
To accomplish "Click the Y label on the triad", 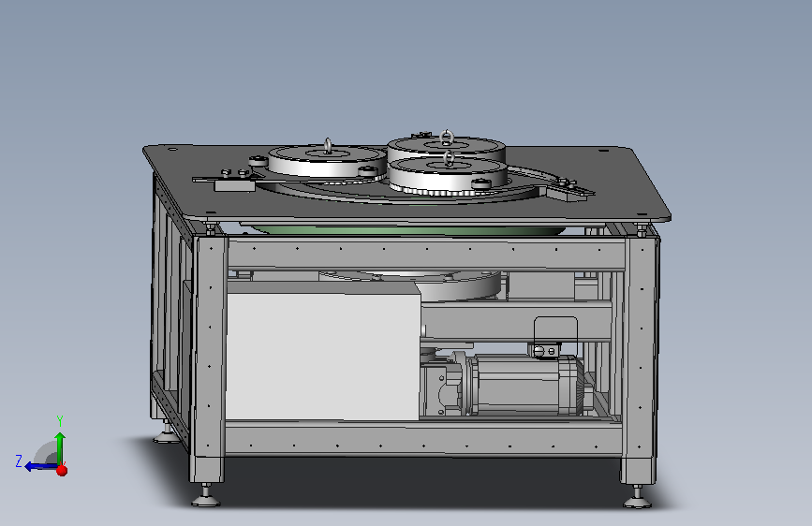I will 60,421.
